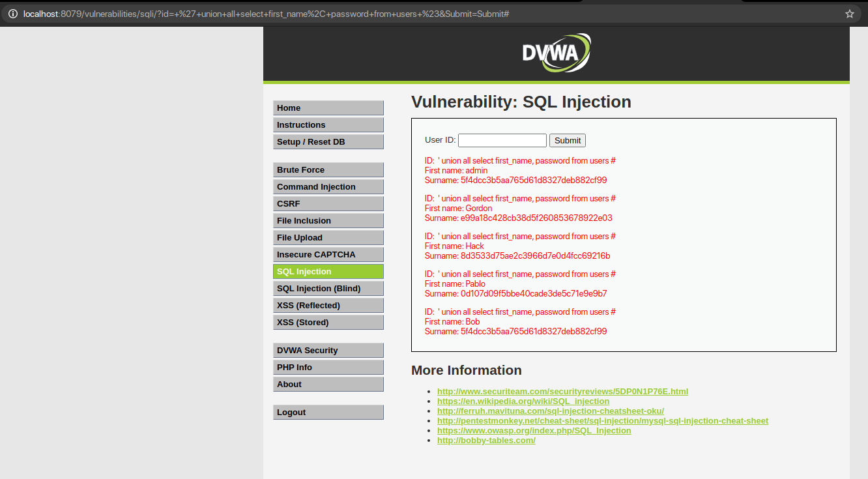The image size is (868, 479).
Task: Open the Brute Force vulnerability
Action: 328,170
